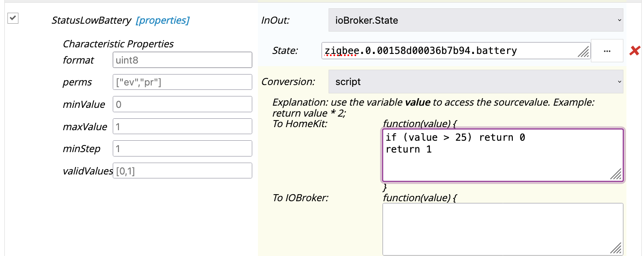Click the three-dots state browse button

(x=607, y=51)
